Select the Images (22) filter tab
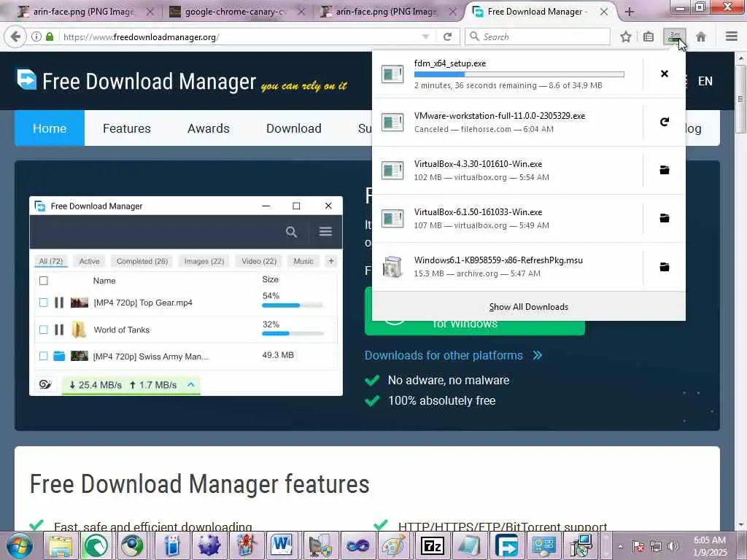747x560 pixels. point(204,261)
